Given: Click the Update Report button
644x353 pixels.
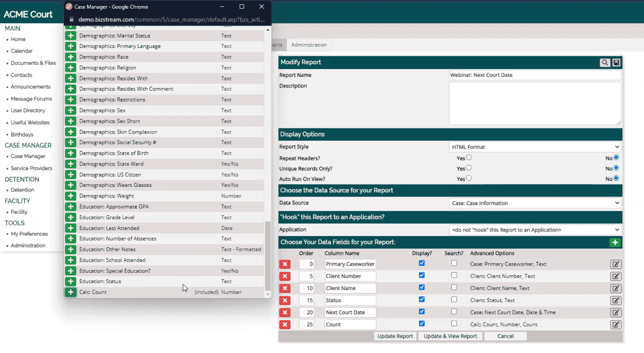Looking at the screenshot, I should [395, 336].
